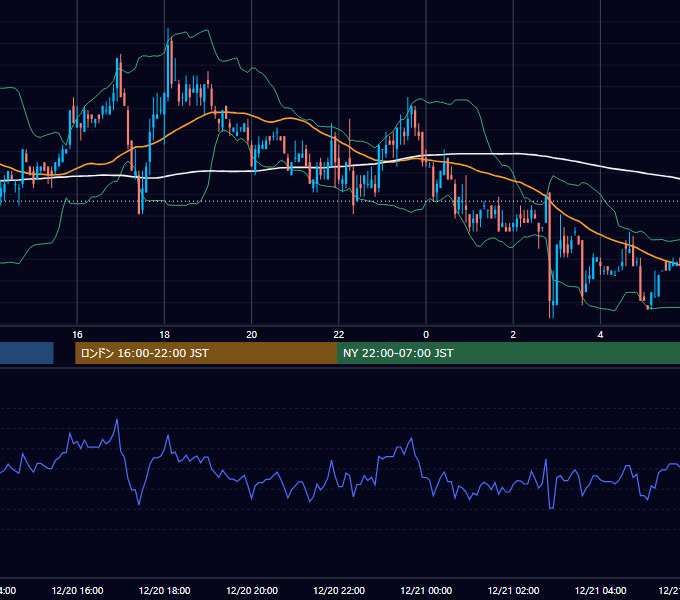Click the 12/21 02:00 date label
This screenshot has height=600, width=680.
point(513,590)
